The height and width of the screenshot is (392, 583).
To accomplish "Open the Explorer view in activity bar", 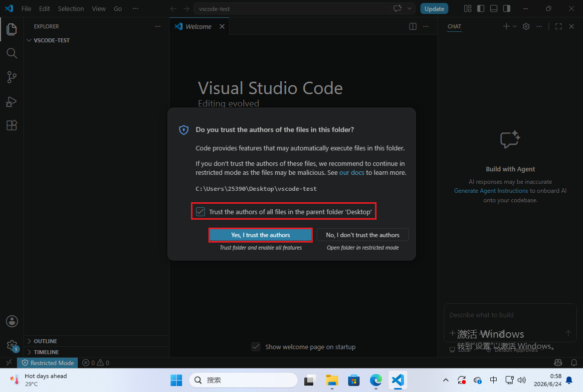I will 11,29.
